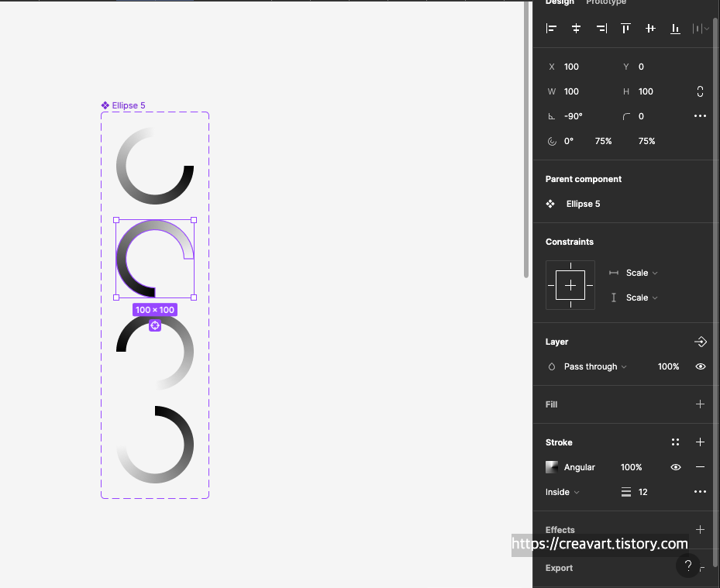Click the Stroke section header
The width and height of the screenshot is (720, 588).
click(559, 442)
